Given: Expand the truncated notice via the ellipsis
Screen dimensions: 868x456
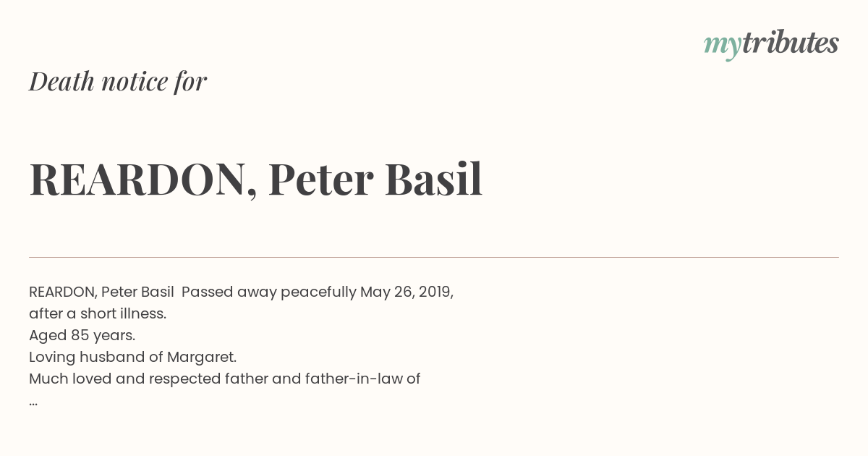Looking at the screenshot, I should 33,402.
